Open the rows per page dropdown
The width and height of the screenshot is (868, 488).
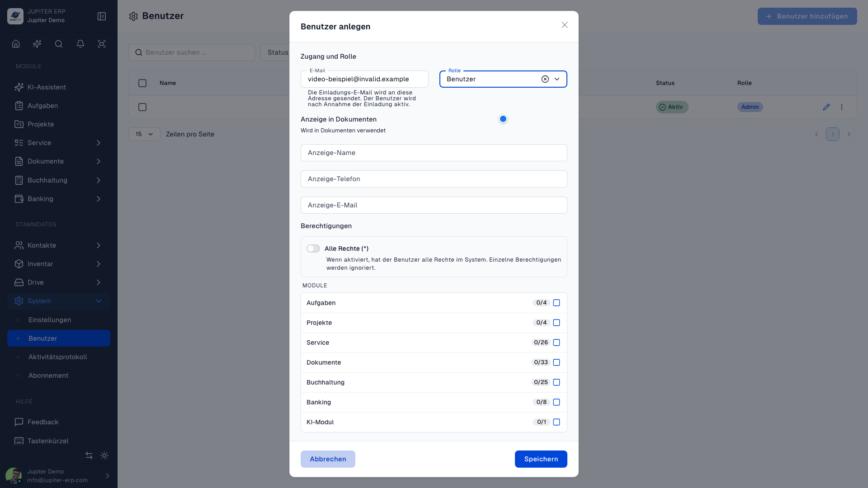(144, 134)
